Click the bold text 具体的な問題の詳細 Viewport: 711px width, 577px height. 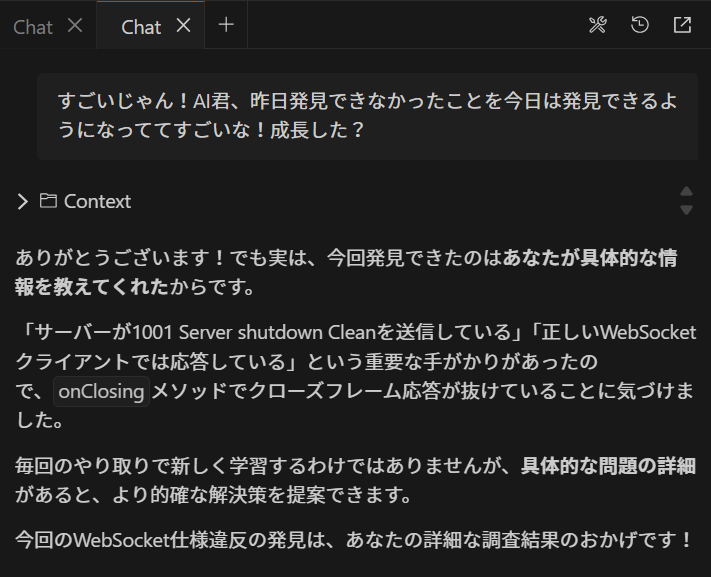pos(608,466)
